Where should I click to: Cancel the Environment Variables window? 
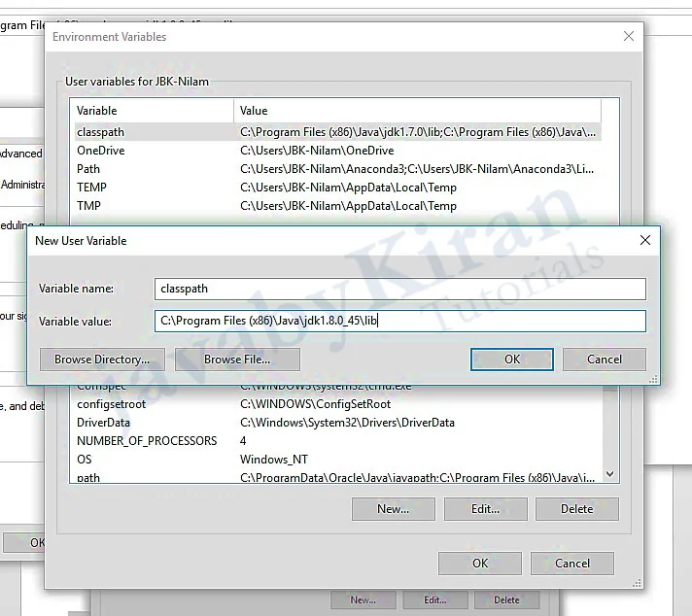click(x=571, y=564)
